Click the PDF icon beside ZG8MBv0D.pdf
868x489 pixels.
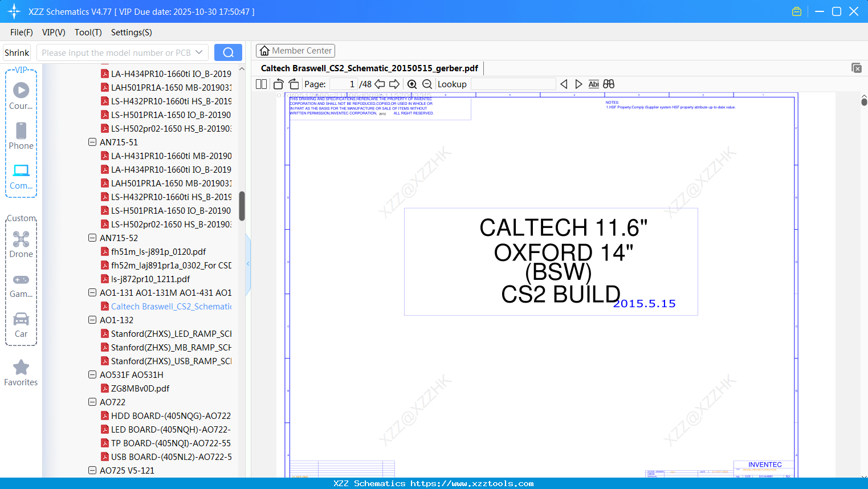pos(105,388)
